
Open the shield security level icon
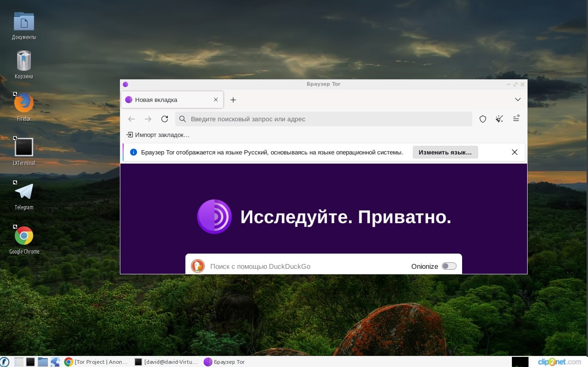(483, 119)
